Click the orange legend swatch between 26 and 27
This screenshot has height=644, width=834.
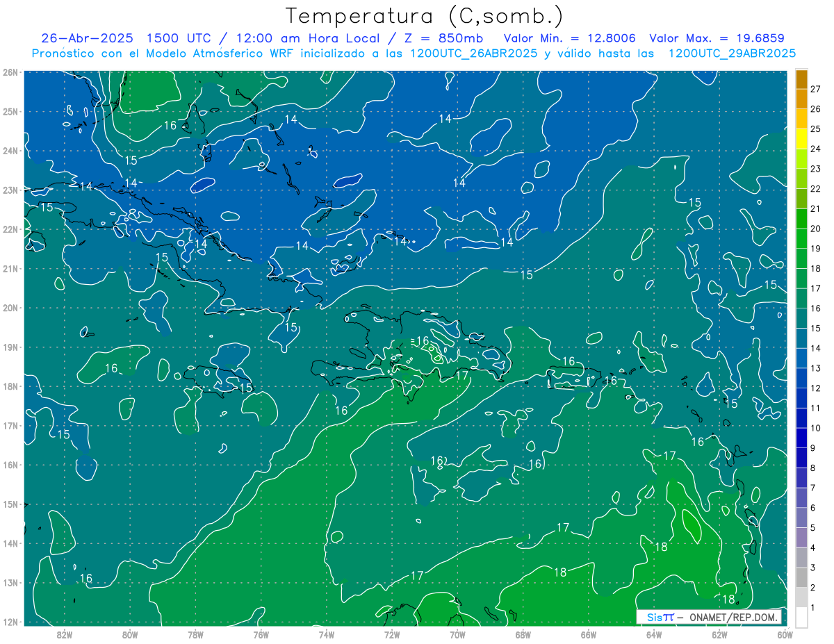(801, 99)
